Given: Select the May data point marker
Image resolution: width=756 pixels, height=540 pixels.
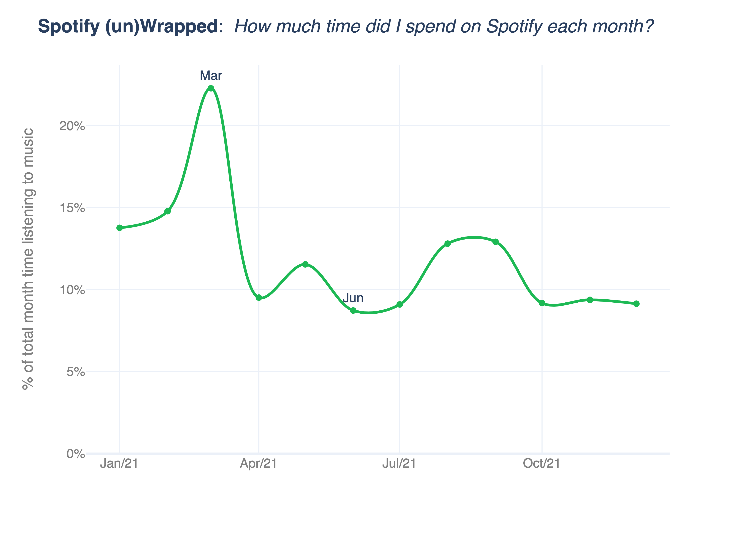Looking at the screenshot, I should 305,264.
